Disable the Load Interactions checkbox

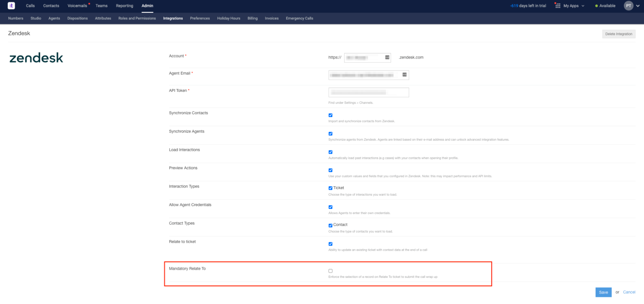pos(330,152)
